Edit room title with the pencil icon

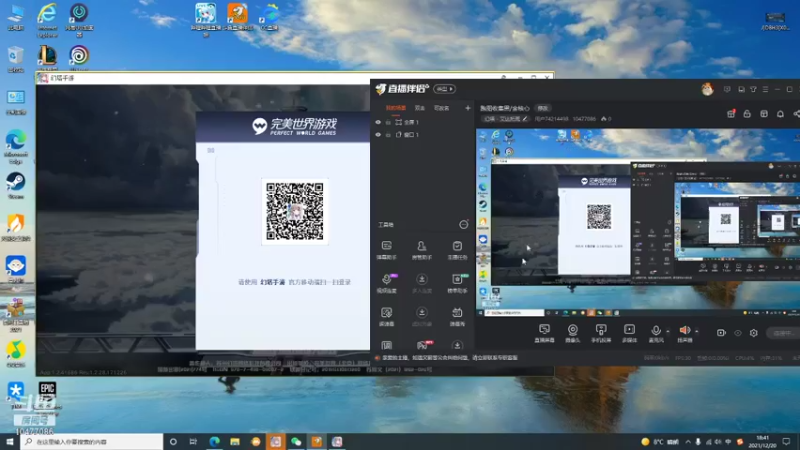point(524,118)
